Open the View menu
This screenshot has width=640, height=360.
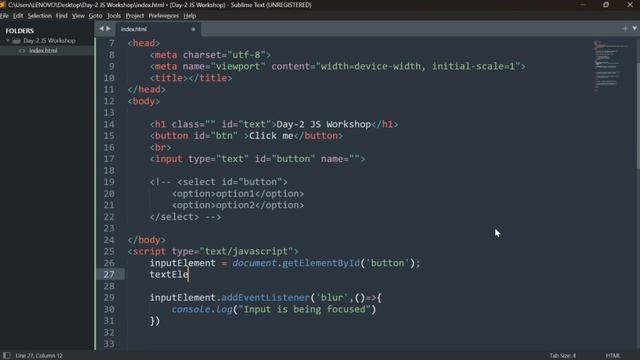point(78,16)
